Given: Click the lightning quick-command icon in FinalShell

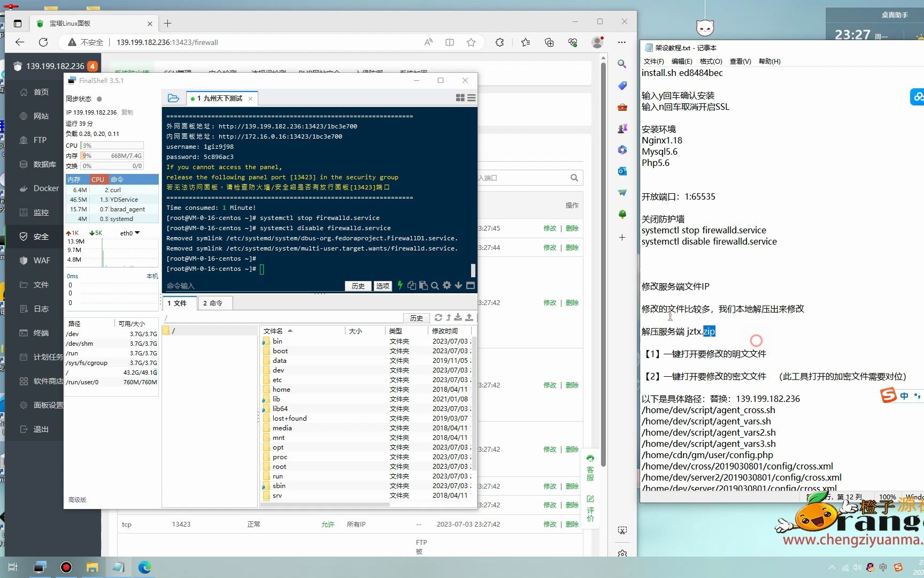Looking at the screenshot, I should (399, 285).
